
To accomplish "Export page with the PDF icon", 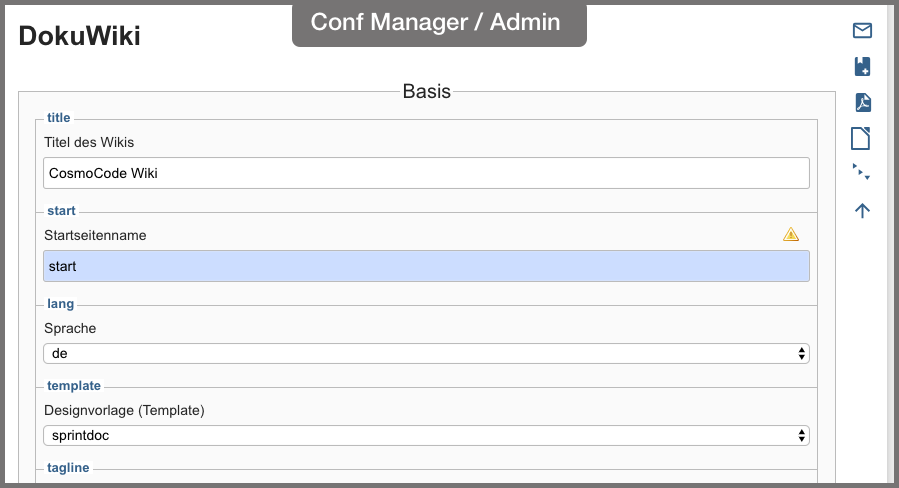I will (x=862, y=102).
